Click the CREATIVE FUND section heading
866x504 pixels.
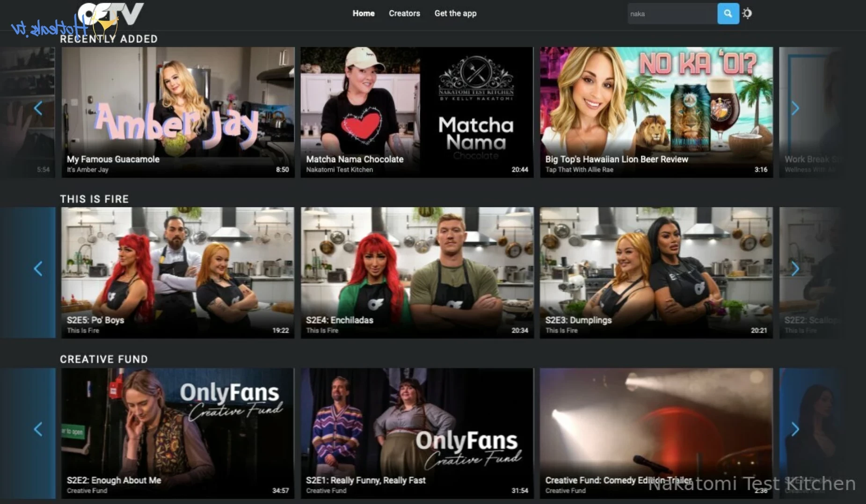[104, 360]
